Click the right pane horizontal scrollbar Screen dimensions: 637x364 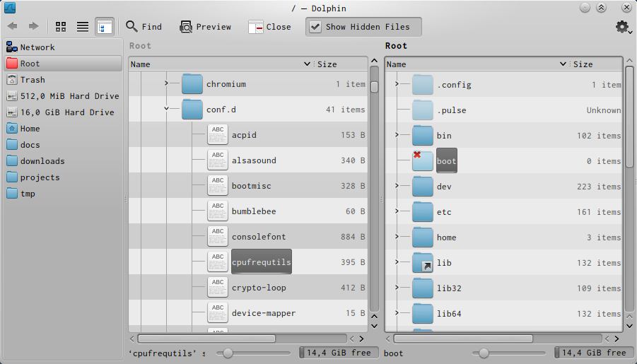[x=462, y=339]
